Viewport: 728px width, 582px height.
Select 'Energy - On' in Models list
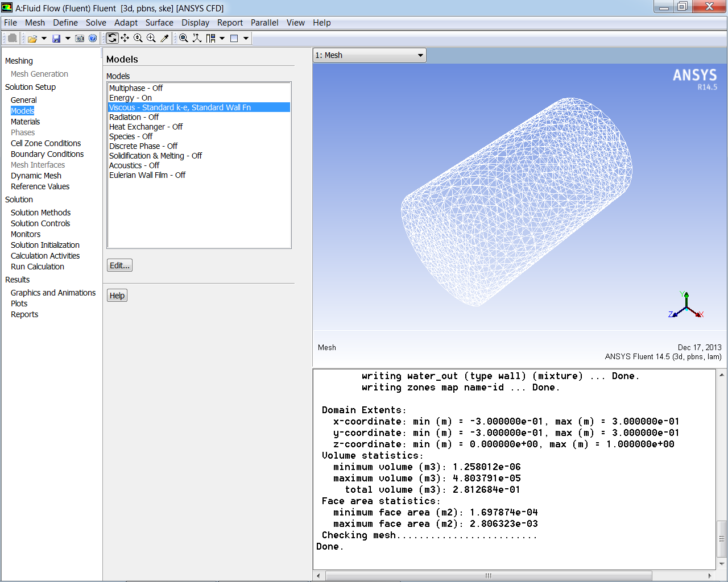[199, 98]
